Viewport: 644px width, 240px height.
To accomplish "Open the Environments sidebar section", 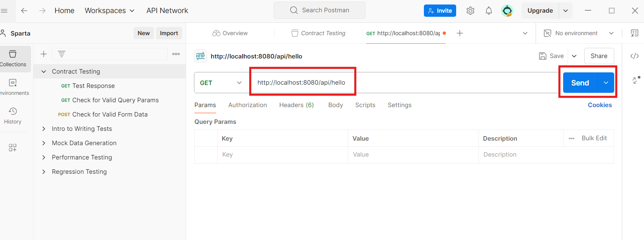I will tap(13, 87).
